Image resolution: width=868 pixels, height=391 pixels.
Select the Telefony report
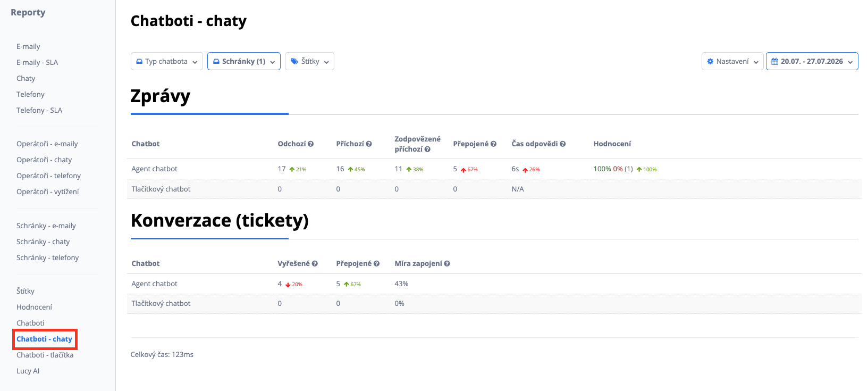pos(30,94)
